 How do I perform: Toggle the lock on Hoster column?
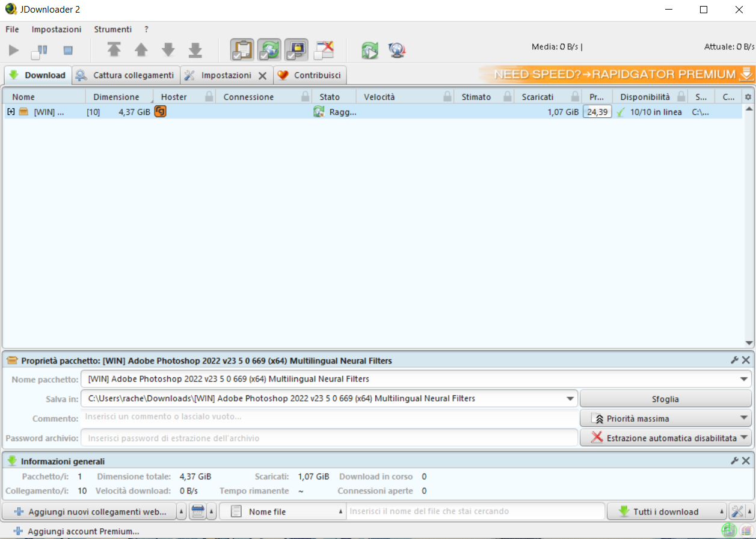coord(209,97)
